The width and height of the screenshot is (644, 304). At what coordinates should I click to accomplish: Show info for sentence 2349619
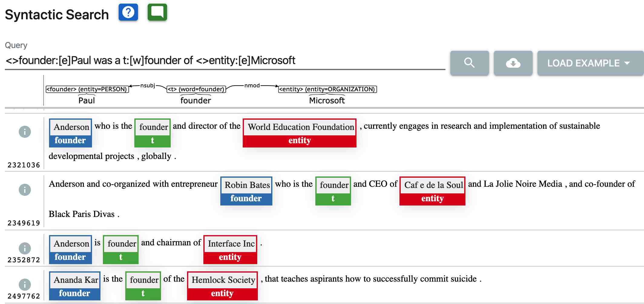tap(25, 190)
